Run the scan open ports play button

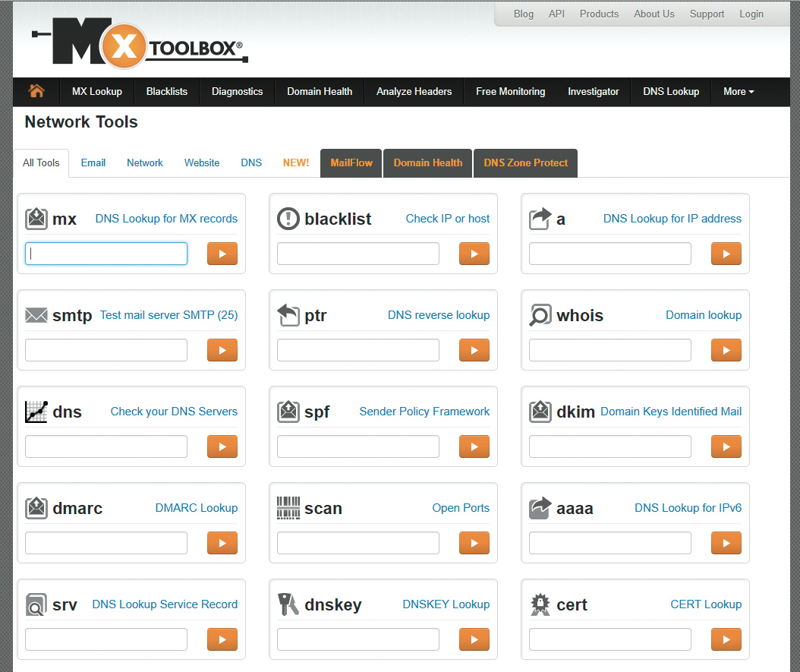[474, 543]
